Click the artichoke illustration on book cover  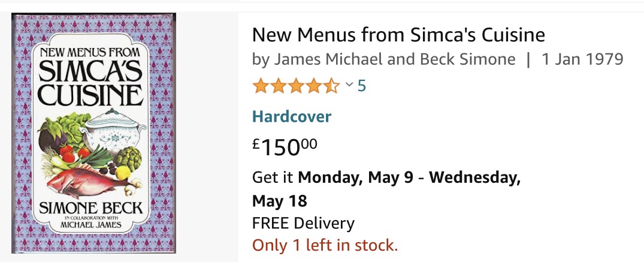[x=128, y=159]
